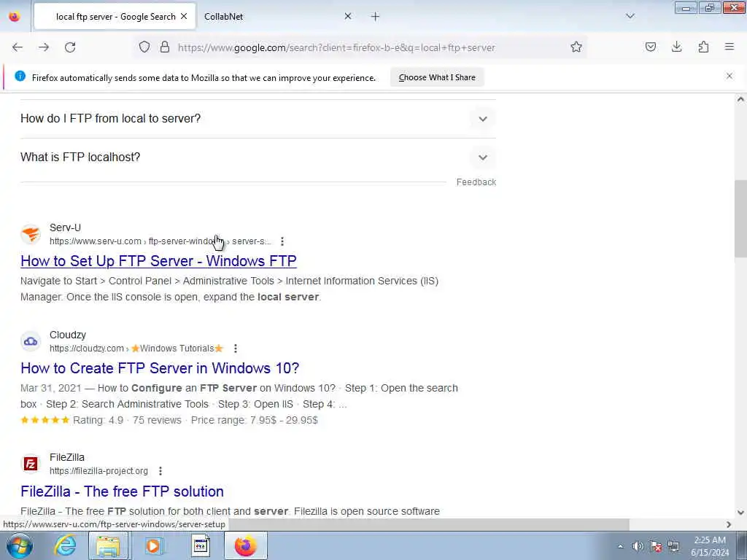747x560 pixels.
Task: Open 'How to Set Up FTP Server - Windows FTP'
Action: pos(158,261)
